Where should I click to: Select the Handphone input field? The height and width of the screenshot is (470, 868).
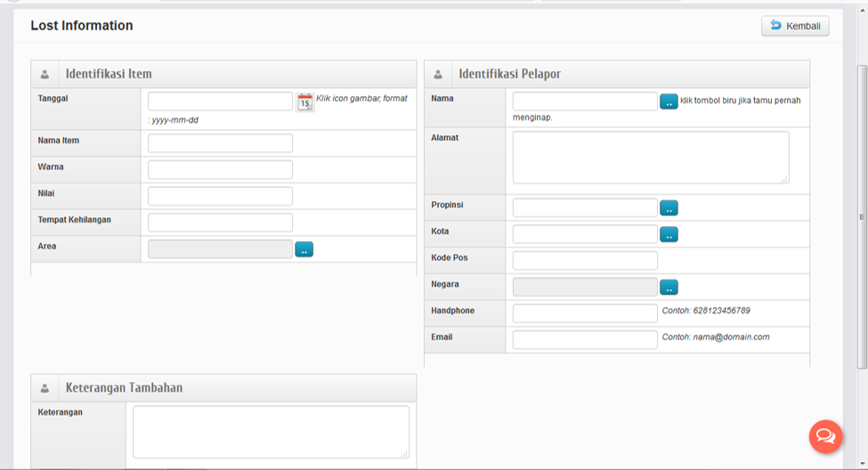[x=585, y=313]
